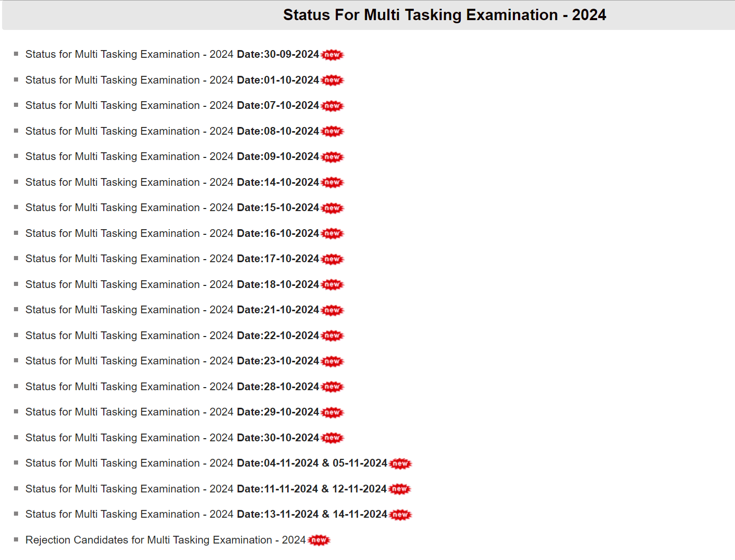Click the new badge beside Date:30-10-2024

point(332,438)
